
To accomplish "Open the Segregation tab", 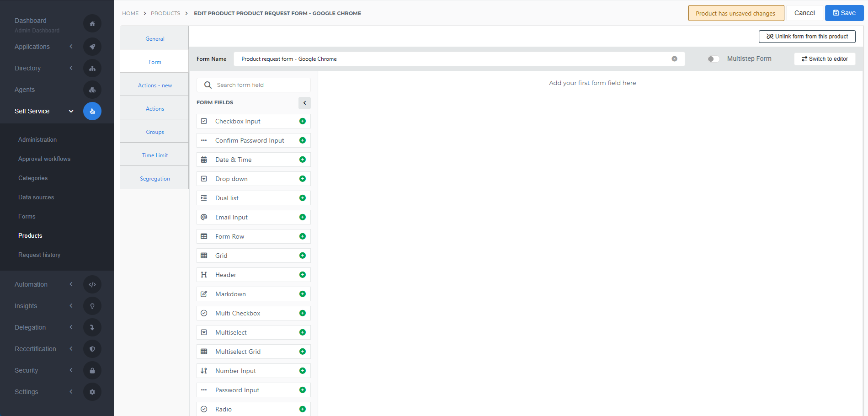I will (154, 178).
